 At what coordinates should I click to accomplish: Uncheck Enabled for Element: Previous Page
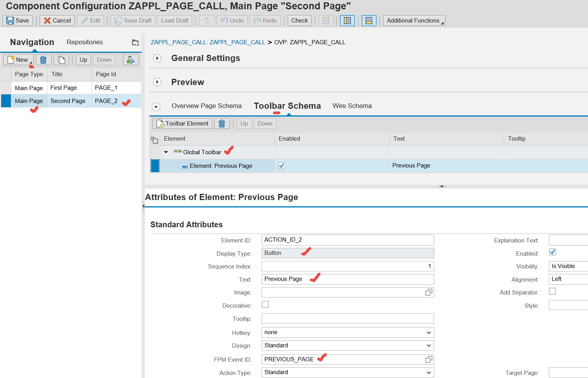click(x=281, y=165)
